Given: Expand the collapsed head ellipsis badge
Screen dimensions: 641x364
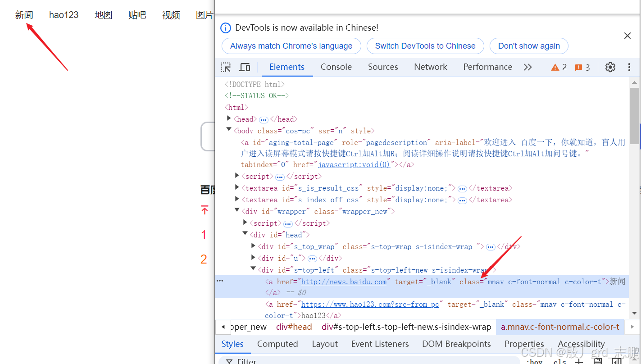Looking at the screenshot, I should pos(264,119).
